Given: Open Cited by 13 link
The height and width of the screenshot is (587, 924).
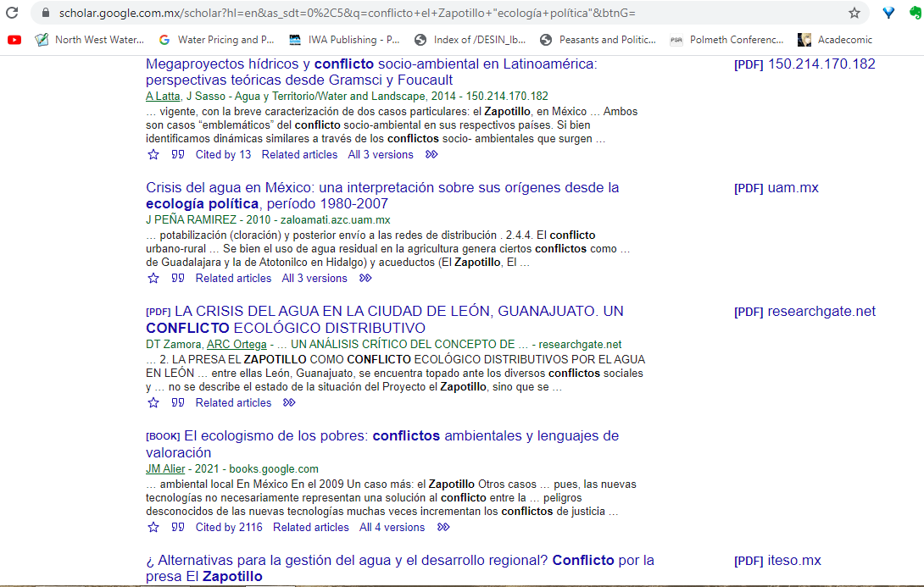Looking at the screenshot, I should [x=223, y=155].
